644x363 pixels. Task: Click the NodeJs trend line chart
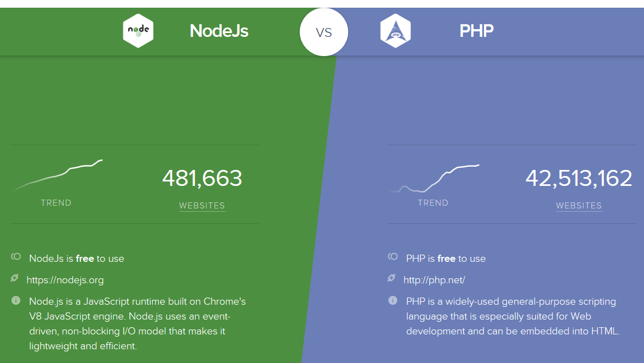(57, 175)
